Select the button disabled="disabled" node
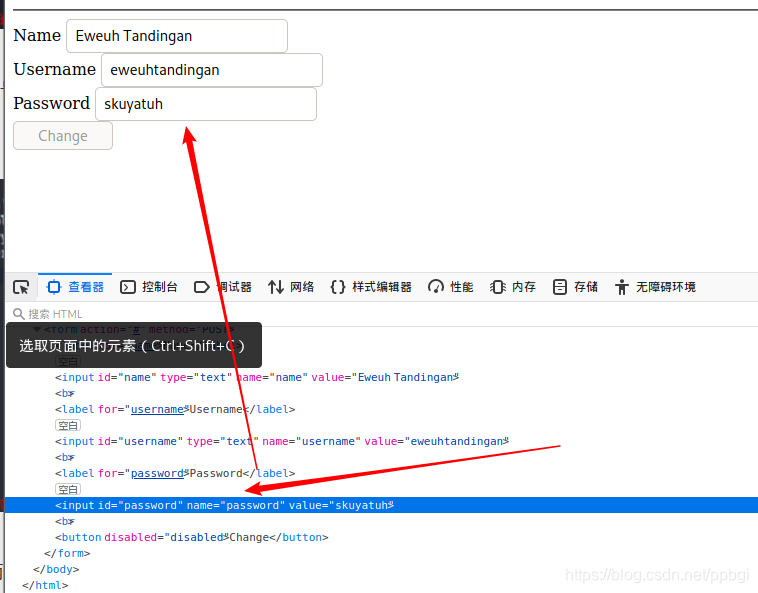This screenshot has height=593, width=758. coord(191,537)
